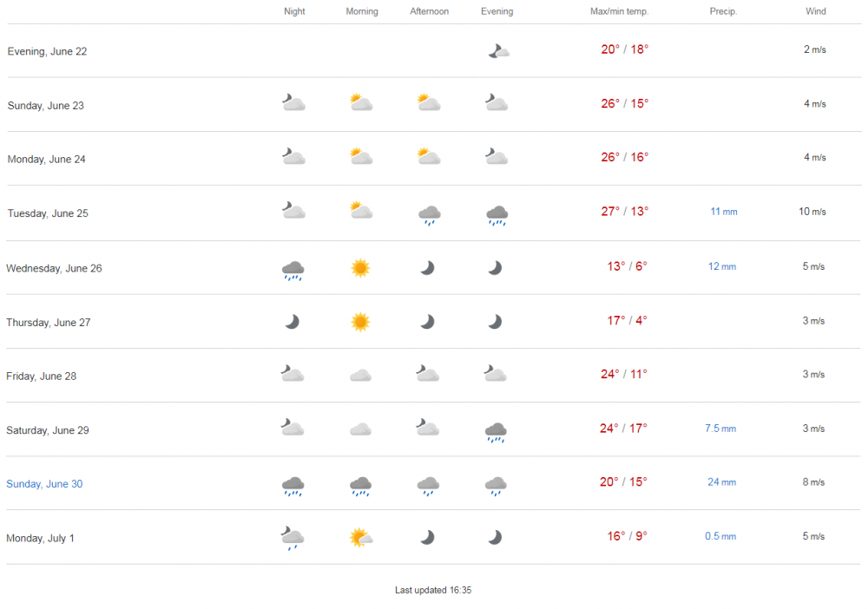This screenshot has width=868, height=609.
Task: Click Thursday June 27 night moon icon
Action: (x=293, y=322)
